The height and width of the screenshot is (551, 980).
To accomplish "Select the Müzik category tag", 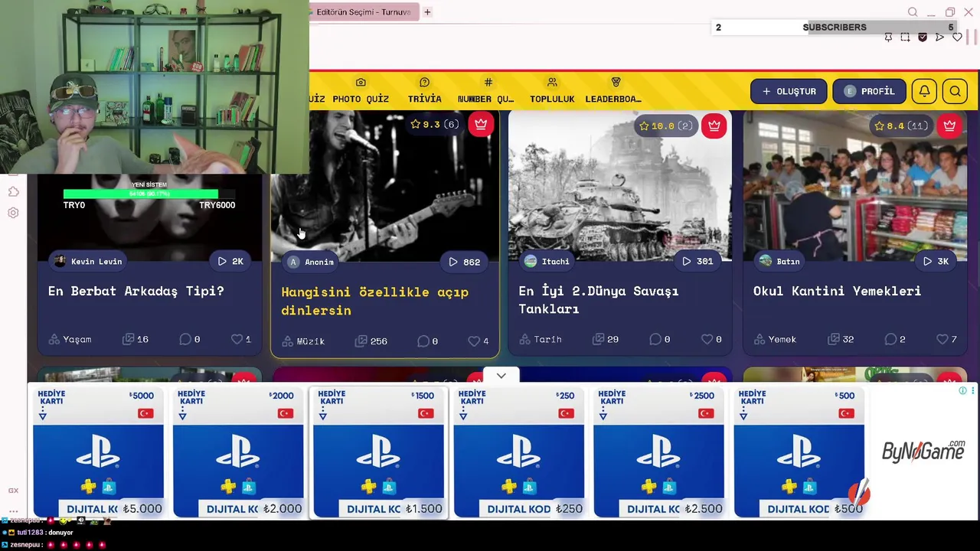I will pyautogui.click(x=304, y=341).
